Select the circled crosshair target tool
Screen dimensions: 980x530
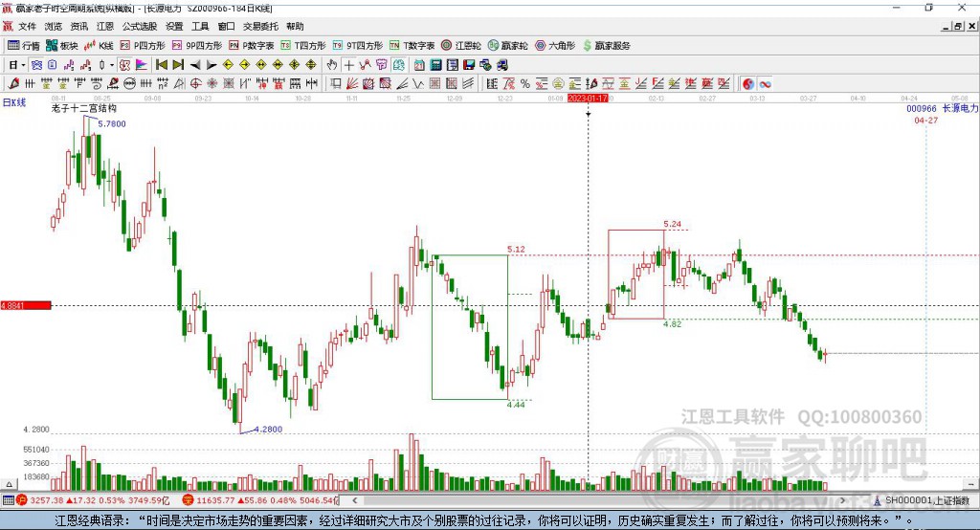(195, 84)
